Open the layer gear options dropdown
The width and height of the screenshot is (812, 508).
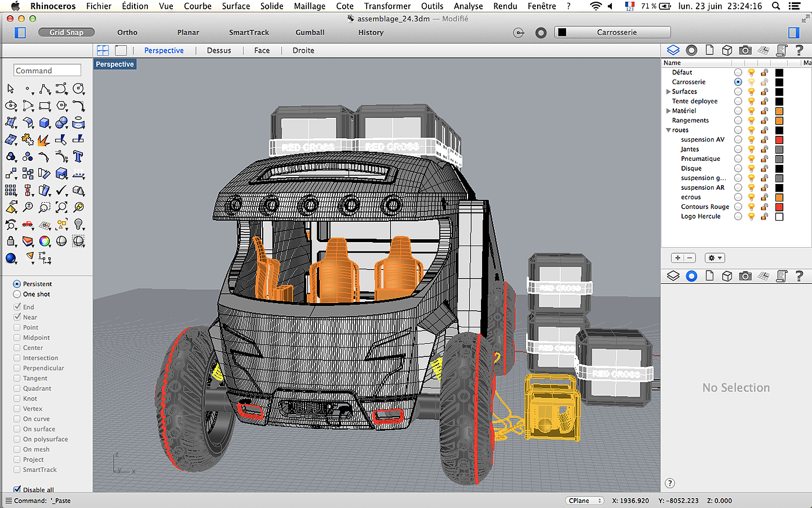[x=715, y=258]
